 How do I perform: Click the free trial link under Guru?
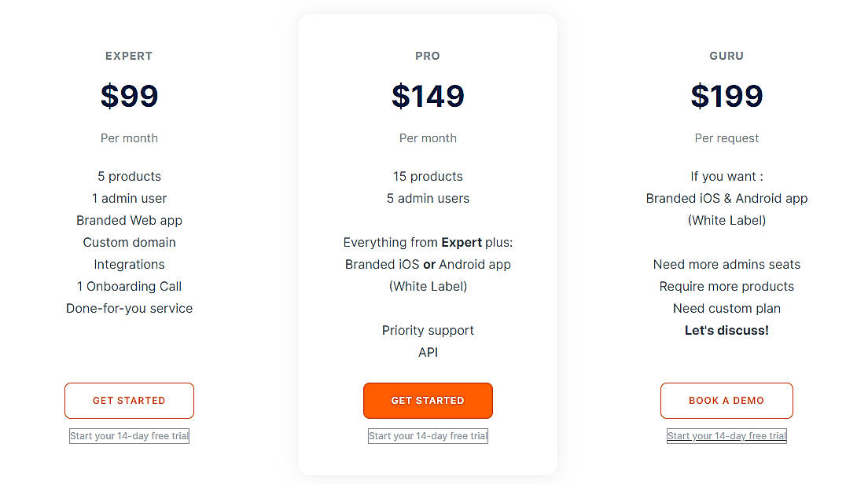pyautogui.click(x=726, y=436)
